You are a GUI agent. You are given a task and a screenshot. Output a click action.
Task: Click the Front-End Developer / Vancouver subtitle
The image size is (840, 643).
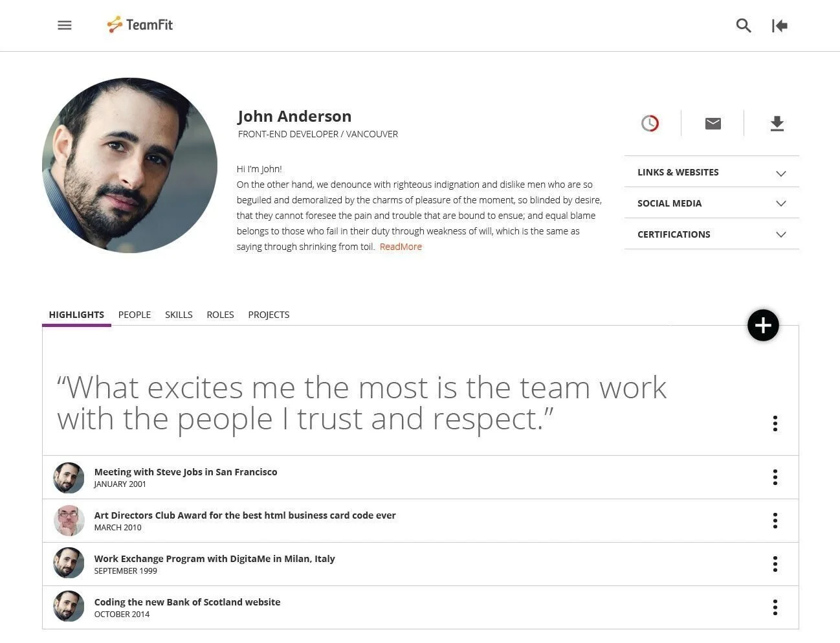point(318,134)
